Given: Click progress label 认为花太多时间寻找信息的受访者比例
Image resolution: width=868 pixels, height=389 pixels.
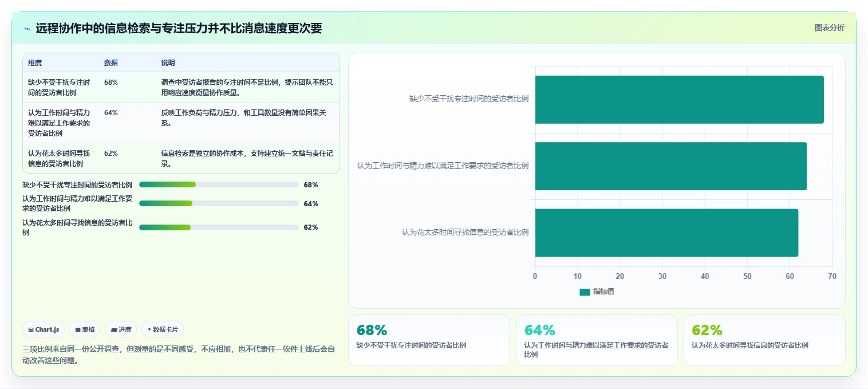Looking at the screenshot, I should pos(77,227).
